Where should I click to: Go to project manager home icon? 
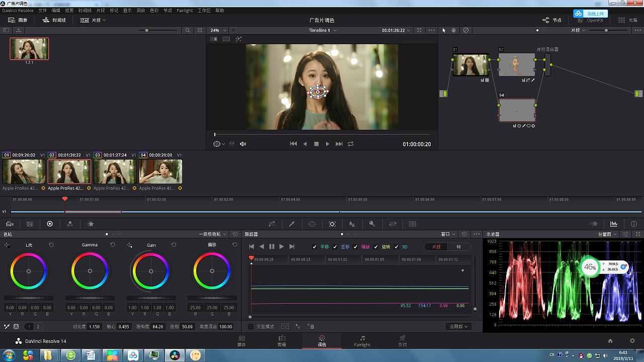coord(610,341)
